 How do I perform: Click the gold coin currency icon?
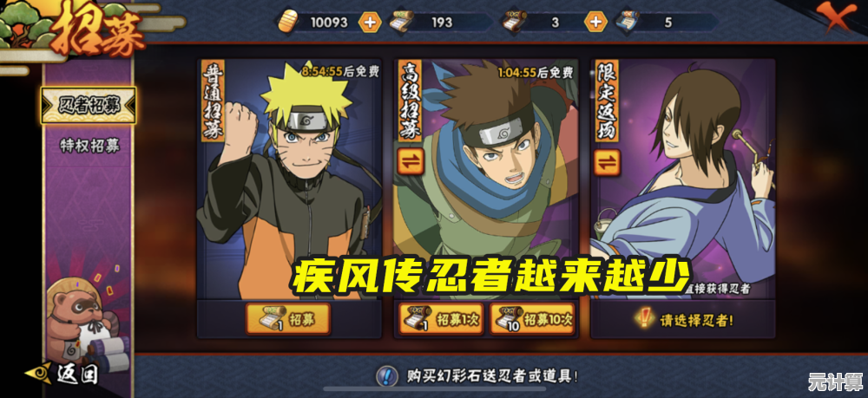[287, 22]
